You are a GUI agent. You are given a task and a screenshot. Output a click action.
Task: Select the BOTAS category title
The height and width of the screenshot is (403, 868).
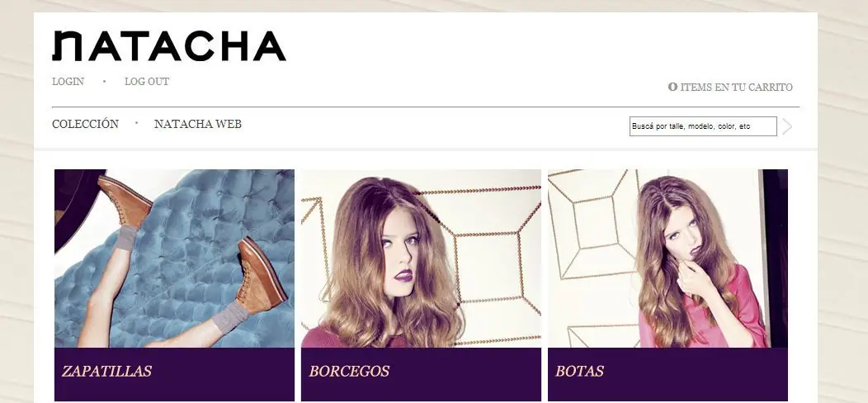[x=579, y=371]
